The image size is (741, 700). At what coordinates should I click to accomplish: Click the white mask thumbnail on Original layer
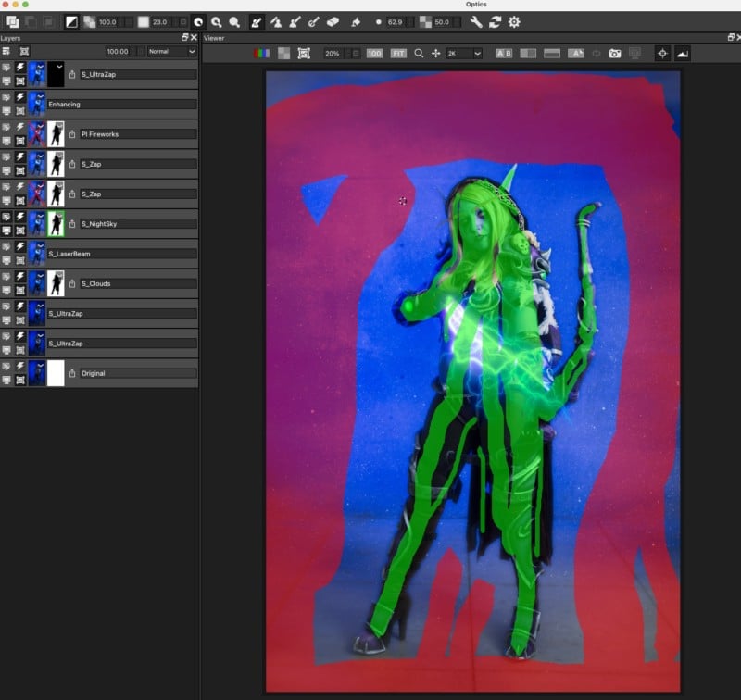click(x=56, y=373)
